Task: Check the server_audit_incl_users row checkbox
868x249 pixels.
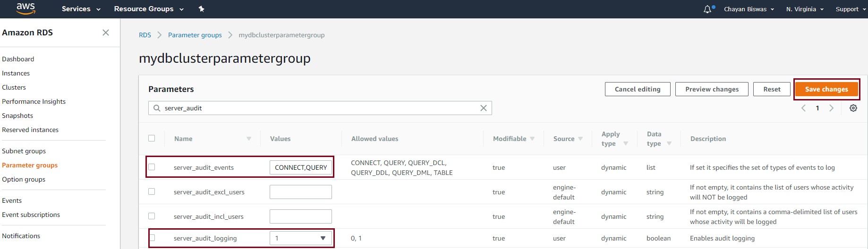Action: click(x=152, y=216)
